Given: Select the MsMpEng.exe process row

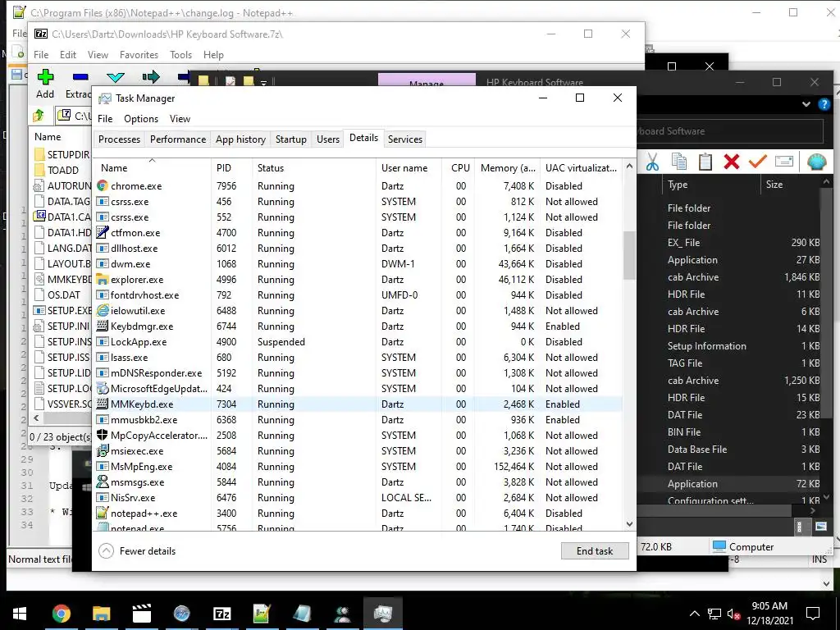Looking at the screenshot, I should 358,467.
